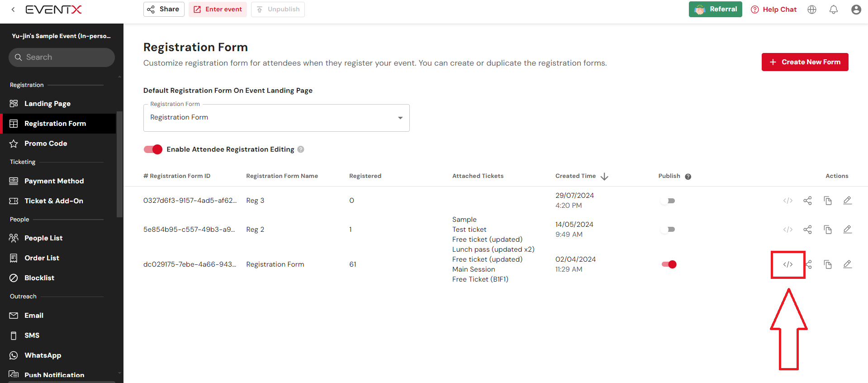Click Attached Tickets column header
Screen dimensions: 868x383
(478, 176)
